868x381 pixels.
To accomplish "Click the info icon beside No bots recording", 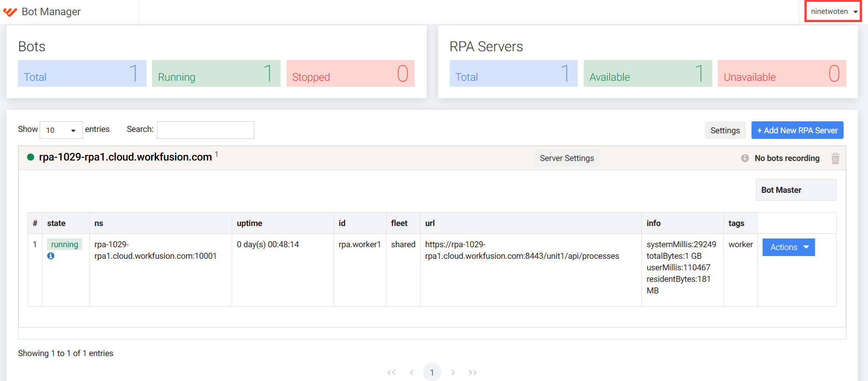I will click(x=745, y=158).
